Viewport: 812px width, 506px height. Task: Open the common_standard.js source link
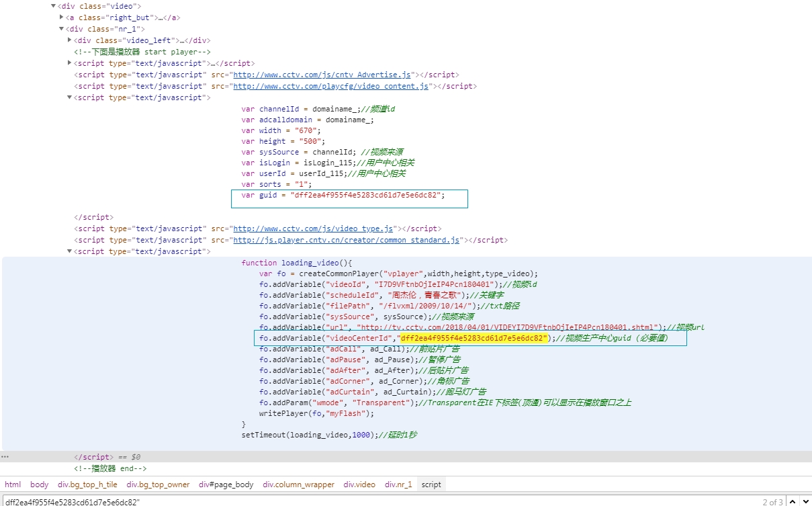346,240
